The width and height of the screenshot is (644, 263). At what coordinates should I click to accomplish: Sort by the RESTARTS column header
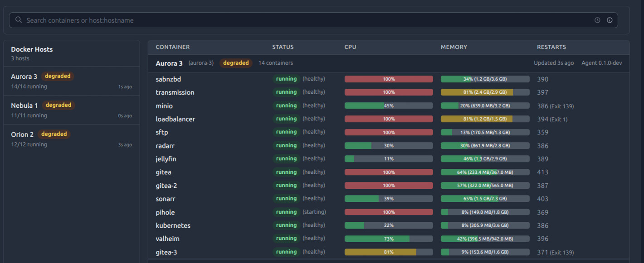551,47
